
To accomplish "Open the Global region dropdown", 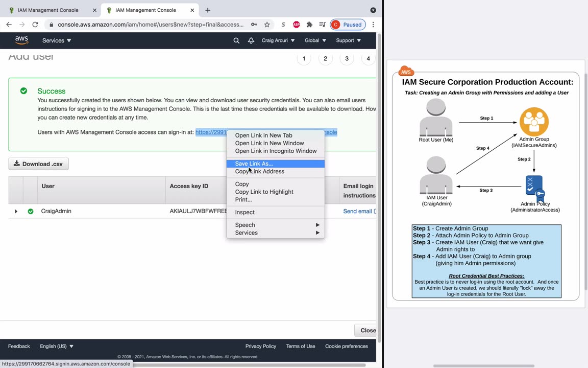I will 315,40.
